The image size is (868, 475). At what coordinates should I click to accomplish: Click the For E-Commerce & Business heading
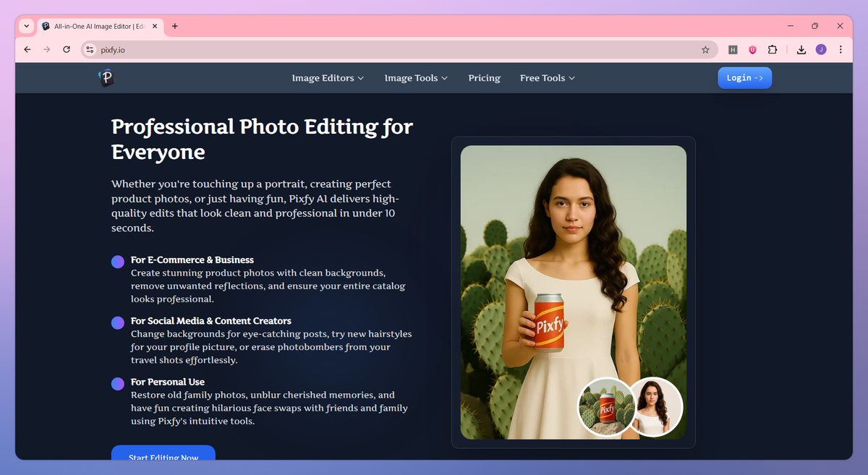pyautogui.click(x=192, y=260)
